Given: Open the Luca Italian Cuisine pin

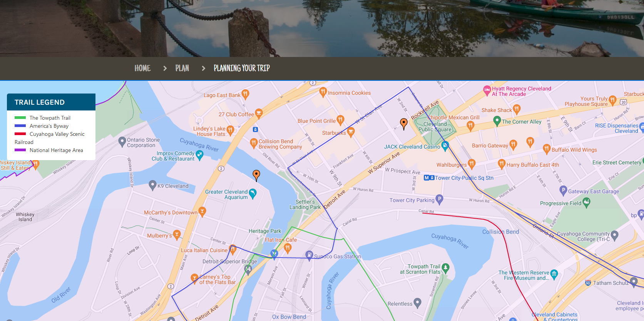Looking at the screenshot, I should (x=233, y=249).
